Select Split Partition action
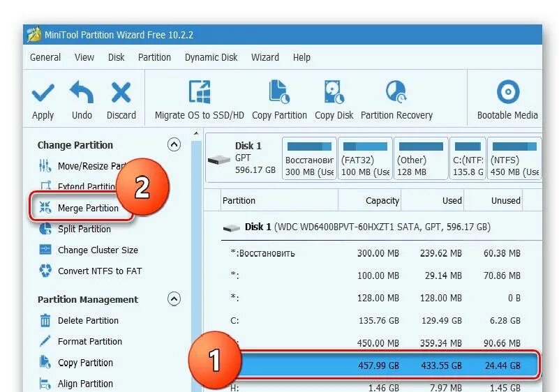The width and height of the screenshot is (559, 392). click(75, 229)
